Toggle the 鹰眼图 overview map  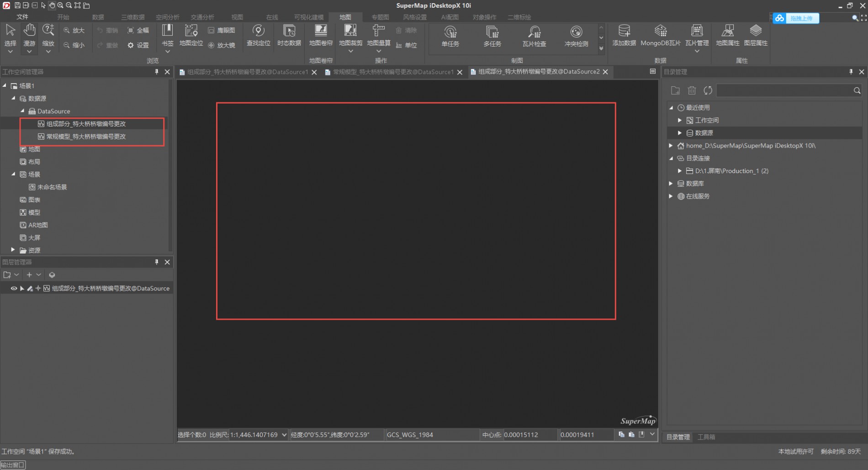pyautogui.click(x=222, y=30)
